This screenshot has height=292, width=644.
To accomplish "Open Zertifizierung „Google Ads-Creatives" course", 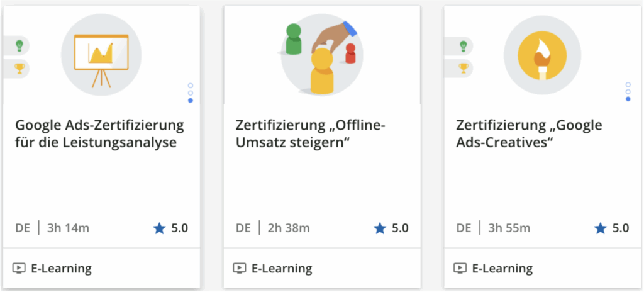I will [x=529, y=133].
